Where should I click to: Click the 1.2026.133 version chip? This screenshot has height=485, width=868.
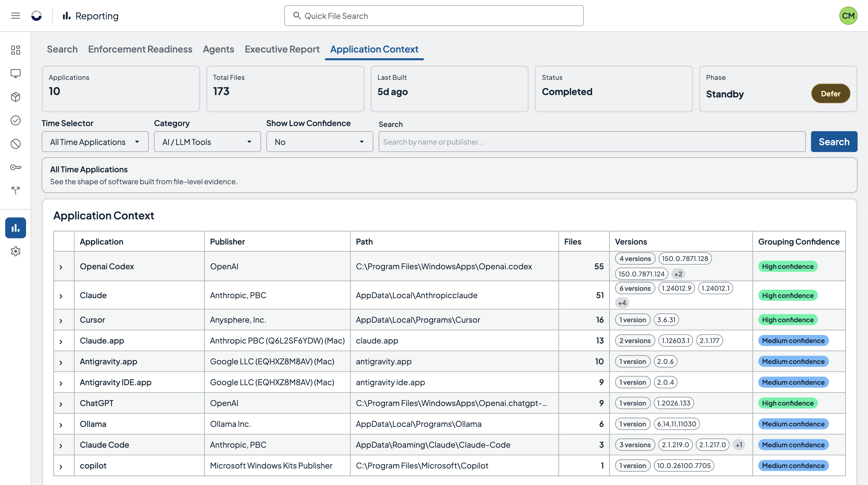coord(674,403)
